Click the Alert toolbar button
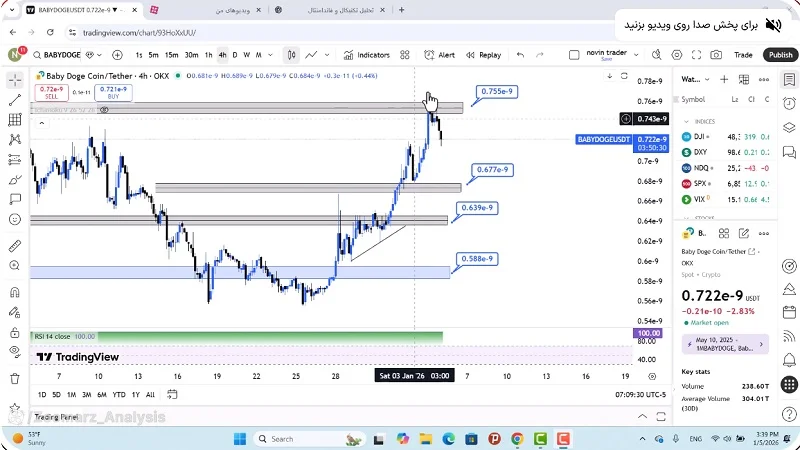The width and height of the screenshot is (800, 450). pyautogui.click(x=439, y=55)
